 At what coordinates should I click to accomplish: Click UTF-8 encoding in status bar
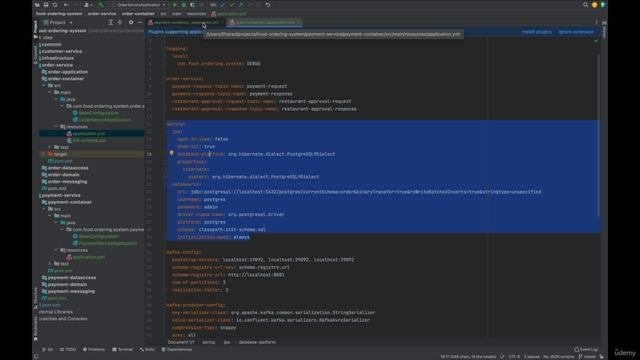(514, 357)
